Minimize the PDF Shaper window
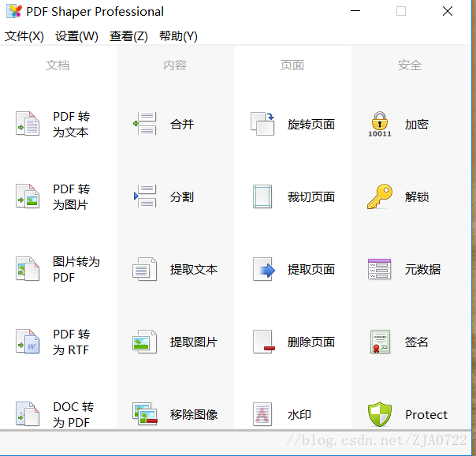 (355, 11)
